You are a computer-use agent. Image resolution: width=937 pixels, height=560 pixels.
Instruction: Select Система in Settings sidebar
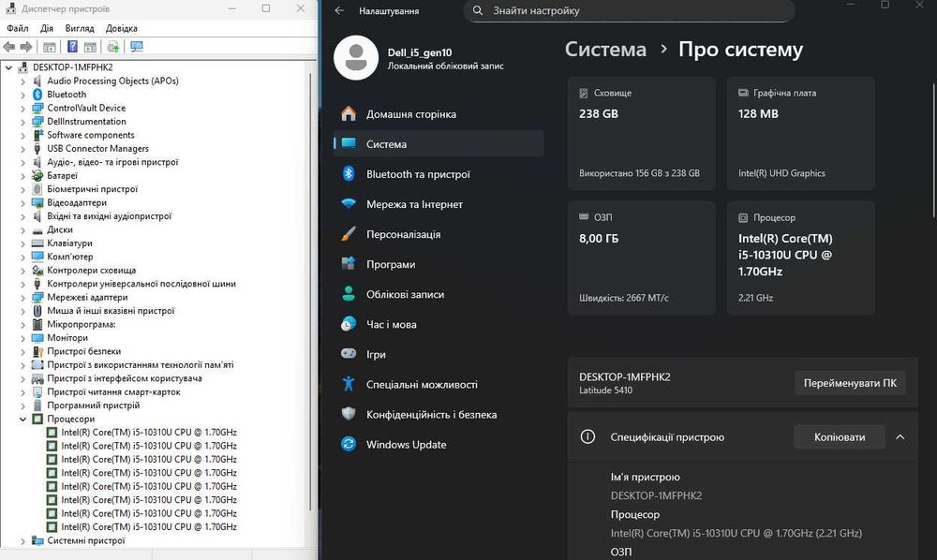click(439, 144)
